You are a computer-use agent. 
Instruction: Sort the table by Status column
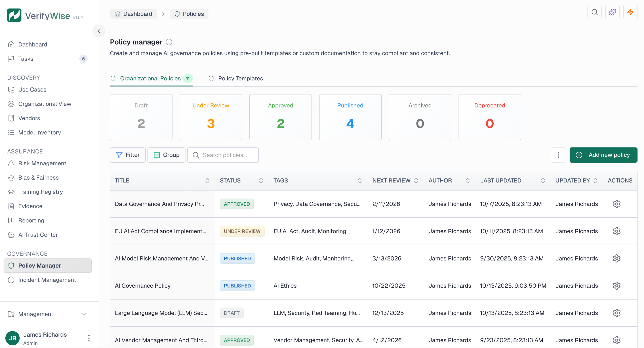pyautogui.click(x=261, y=180)
